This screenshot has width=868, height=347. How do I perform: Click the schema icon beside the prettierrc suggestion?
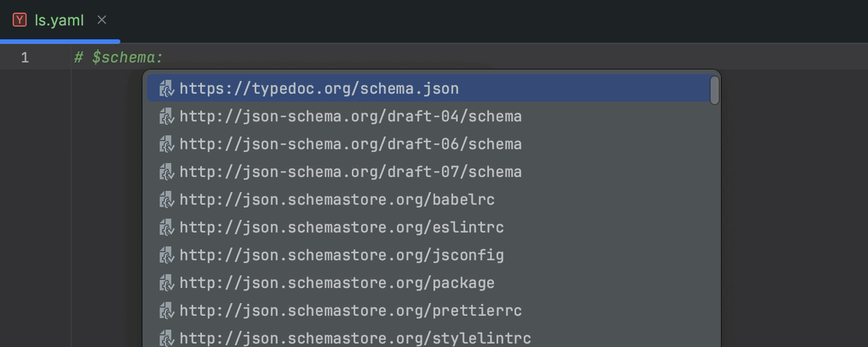point(166,310)
